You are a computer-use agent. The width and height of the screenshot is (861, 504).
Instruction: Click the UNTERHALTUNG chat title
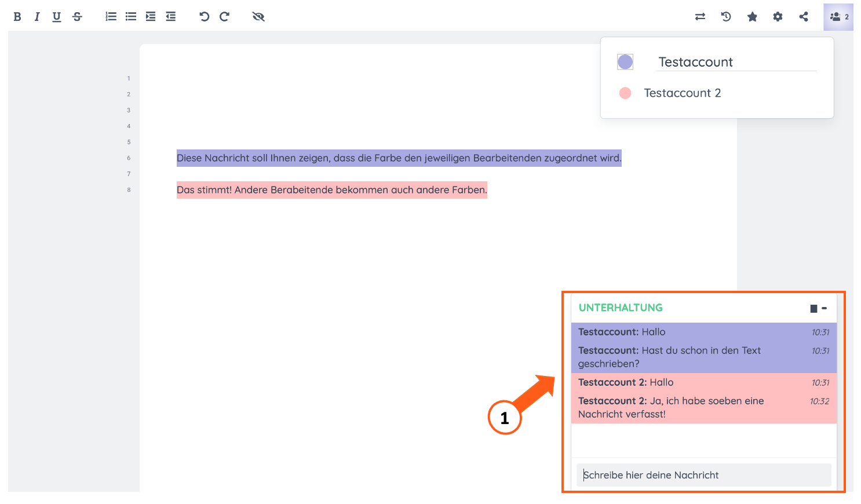tap(621, 308)
